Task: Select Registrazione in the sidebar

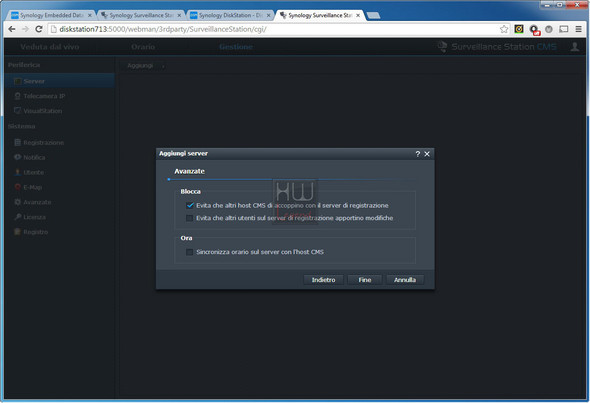Action: click(60, 143)
